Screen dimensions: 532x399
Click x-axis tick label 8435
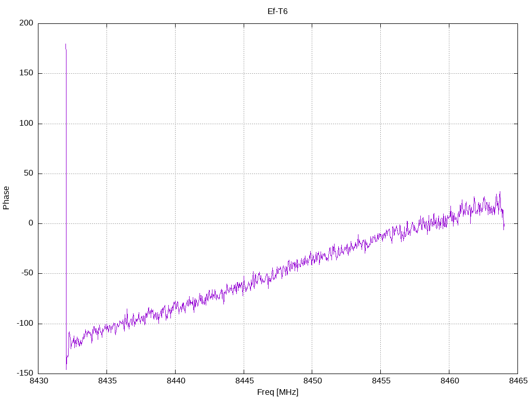pos(107,381)
